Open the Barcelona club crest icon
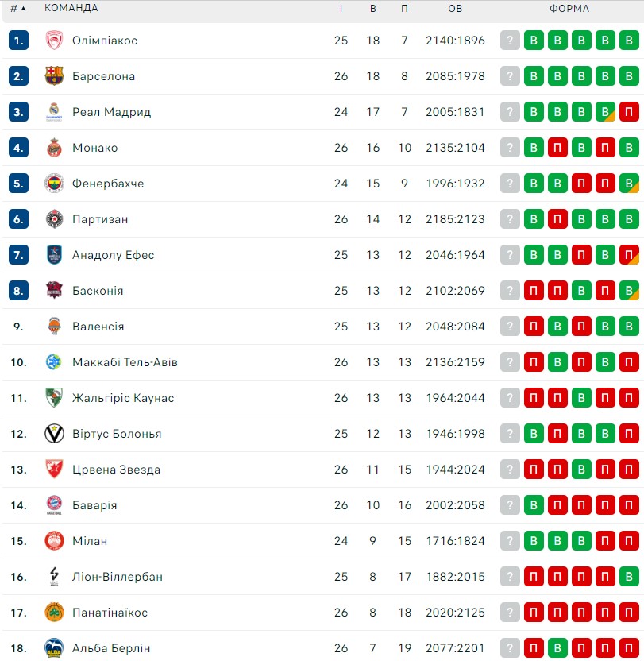Image resolution: width=644 pixels, height=661 pixels. 54,76
